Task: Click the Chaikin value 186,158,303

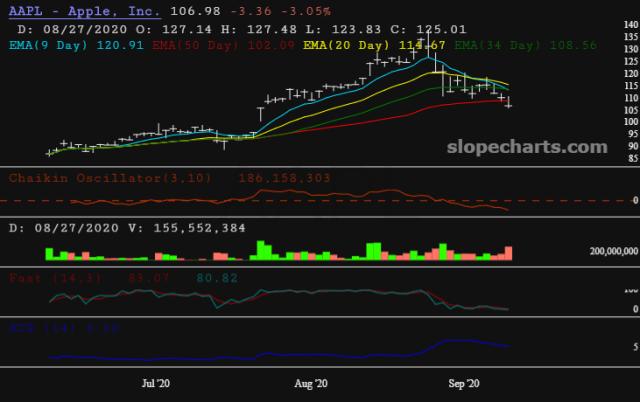Action: (284, 178)
